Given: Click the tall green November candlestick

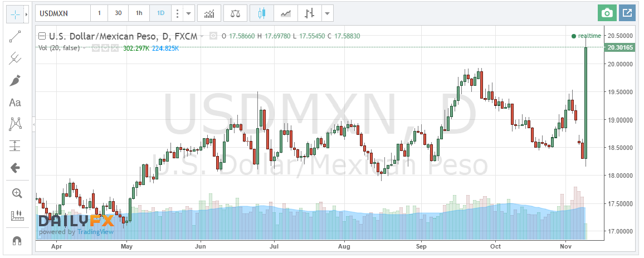Looking at the screenshot, I should point(586,103).
